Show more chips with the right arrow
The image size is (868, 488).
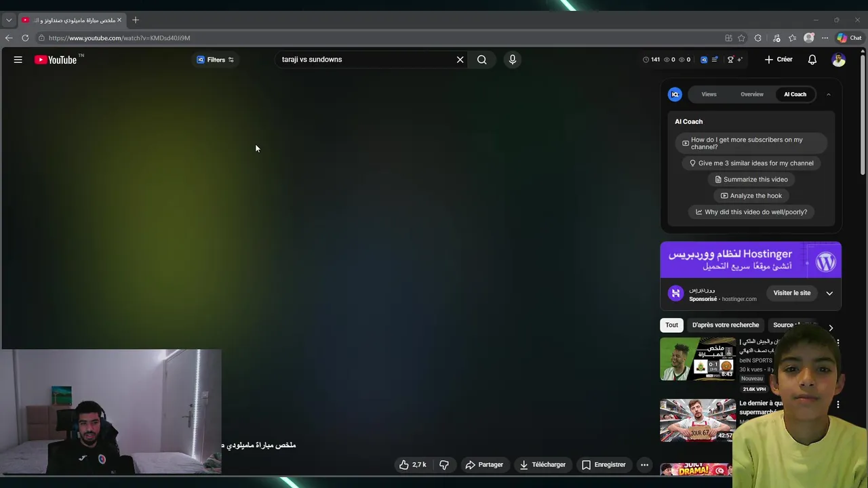click(x=831, y=327)
